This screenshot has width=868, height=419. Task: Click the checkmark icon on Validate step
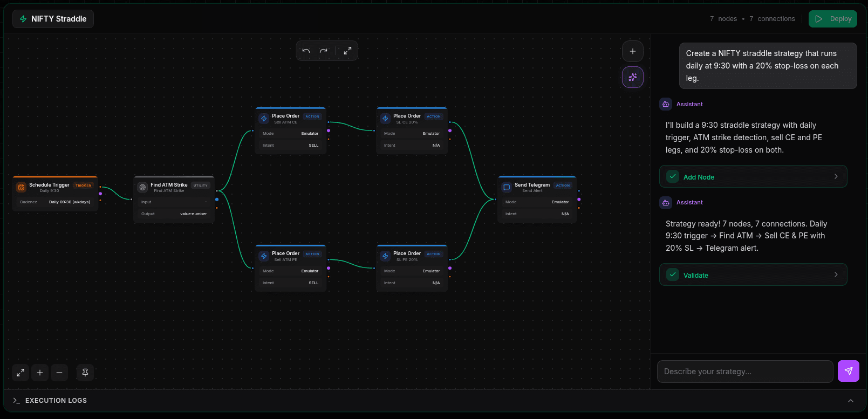(673, 274)
